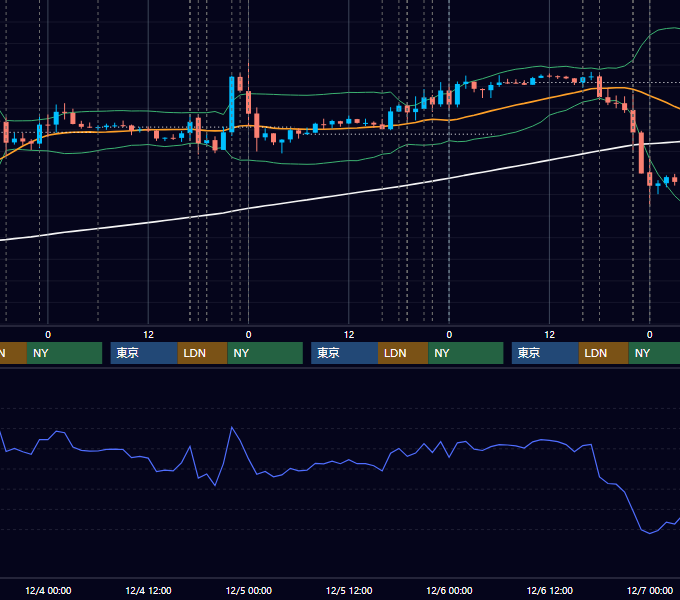Click the 12/4 12:00 time axis label
Screen dimensions: 680x600
click(x=148, y=590)
